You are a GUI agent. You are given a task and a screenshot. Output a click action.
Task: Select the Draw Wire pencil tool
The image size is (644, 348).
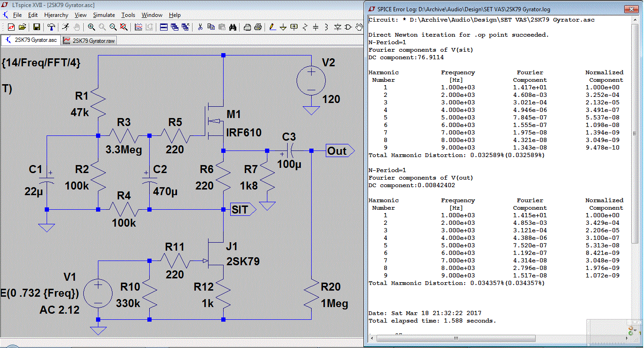(273, 27)
